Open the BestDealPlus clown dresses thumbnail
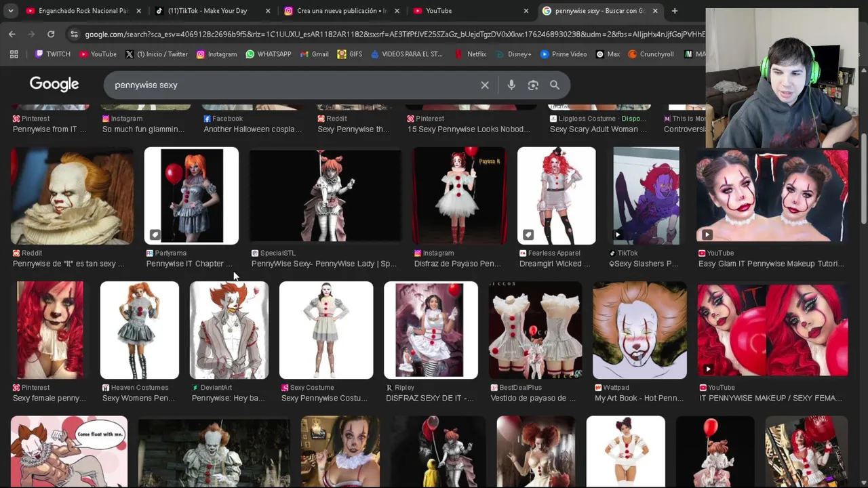The height and width of the screenshot is (488, 868). click(535, 330)
